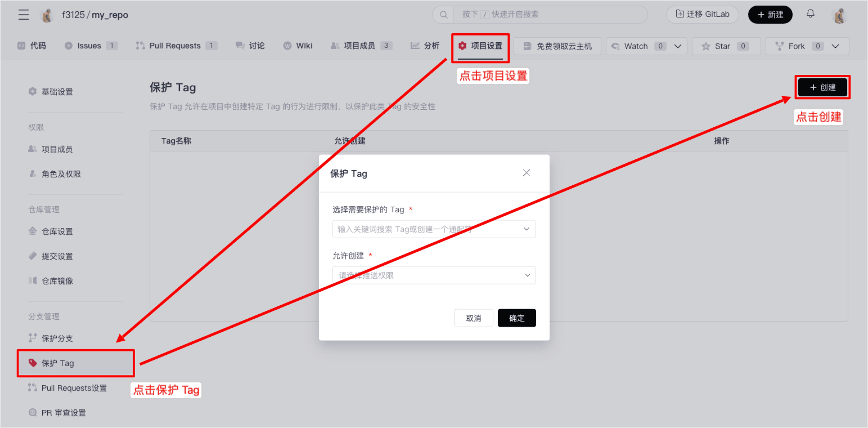Click the 仓库设置 icon in the sidebar
868x428 pixels.
pos(33,231)
